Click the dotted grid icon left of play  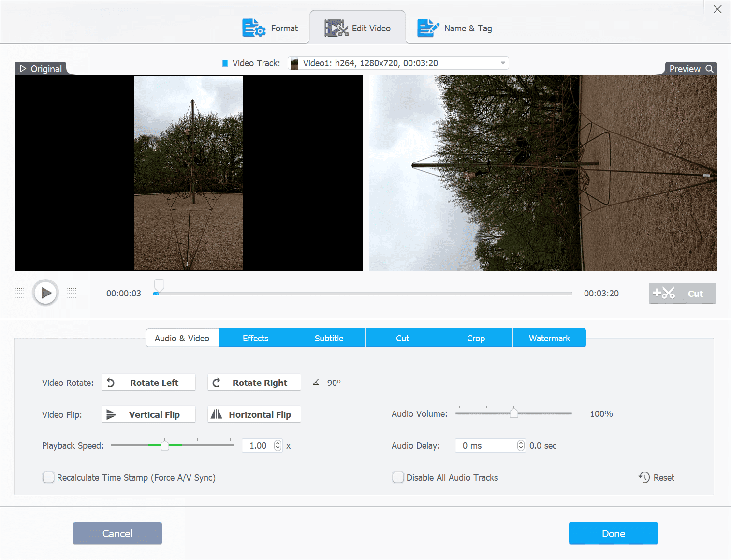(x=19, y=293)
